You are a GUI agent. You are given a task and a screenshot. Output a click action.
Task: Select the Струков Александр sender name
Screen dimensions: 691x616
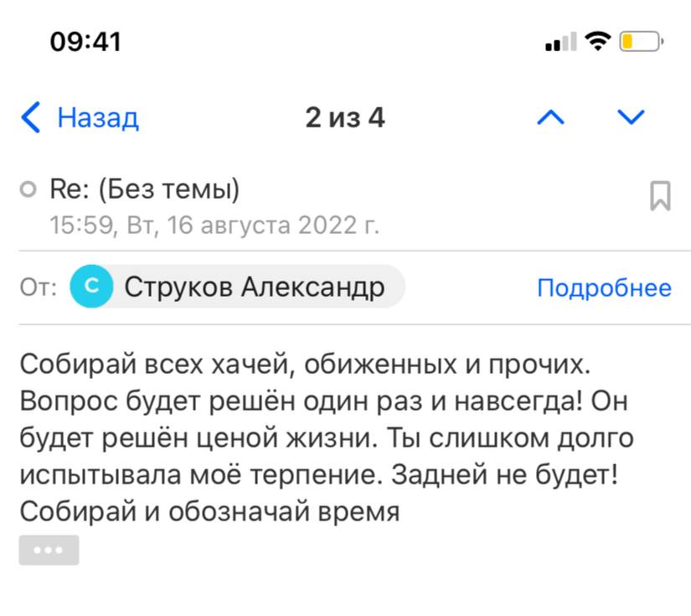point(255,288)
